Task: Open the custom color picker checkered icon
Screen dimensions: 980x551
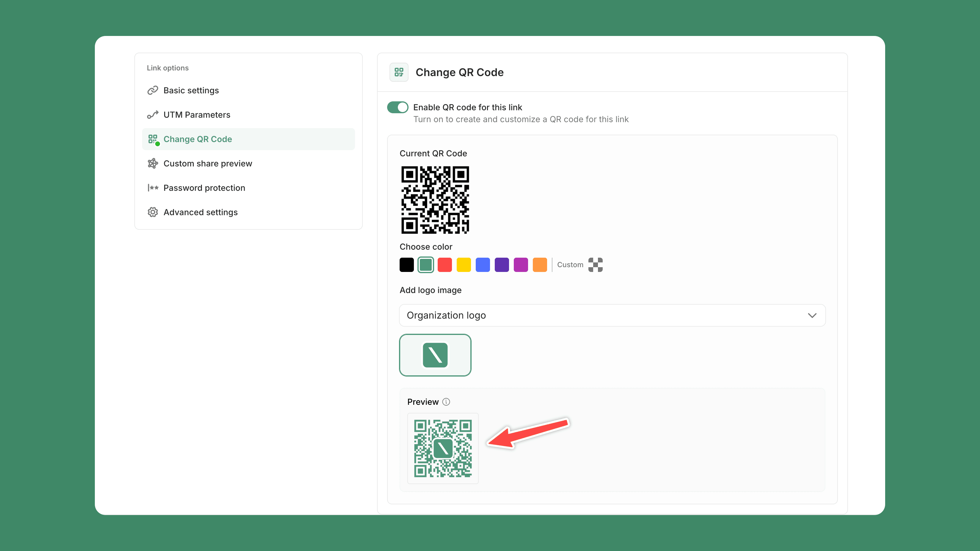Action: tap(595, 265)
